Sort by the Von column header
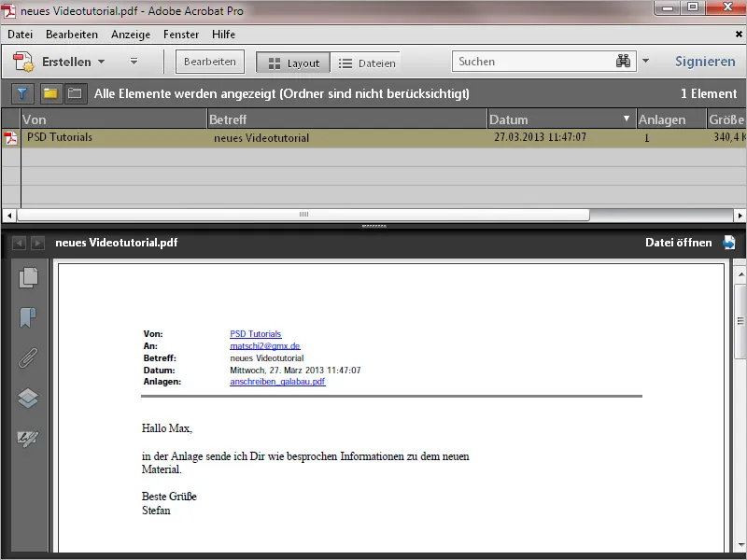This screenshot has height=560, width=747. [x=114, y=119]
